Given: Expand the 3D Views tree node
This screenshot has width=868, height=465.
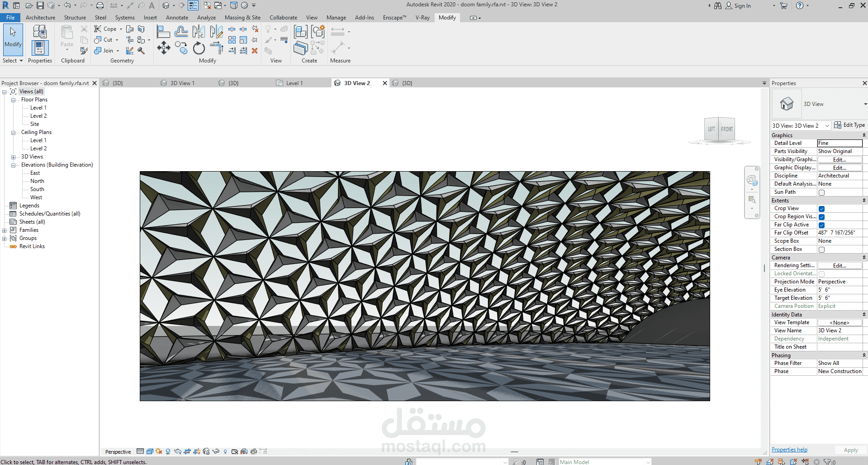Looking at the screenshot, I should 14,157.
